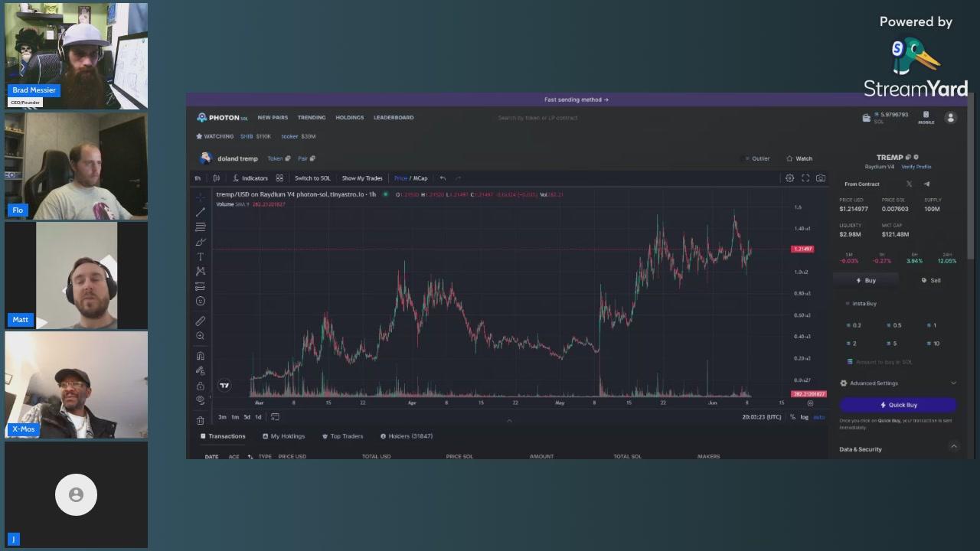Enter fullscreen chart mode
Viewport: 980px width, 551px height.
point(805,178)
